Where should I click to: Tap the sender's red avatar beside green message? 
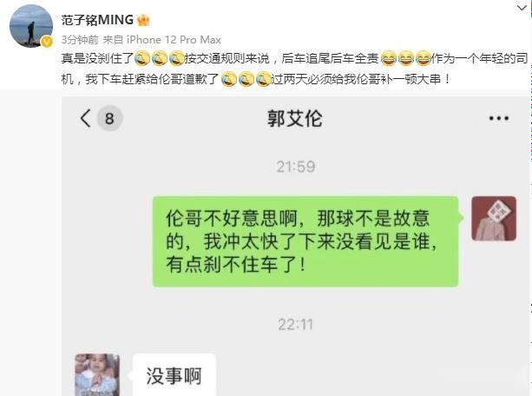[x=494, y=218]
